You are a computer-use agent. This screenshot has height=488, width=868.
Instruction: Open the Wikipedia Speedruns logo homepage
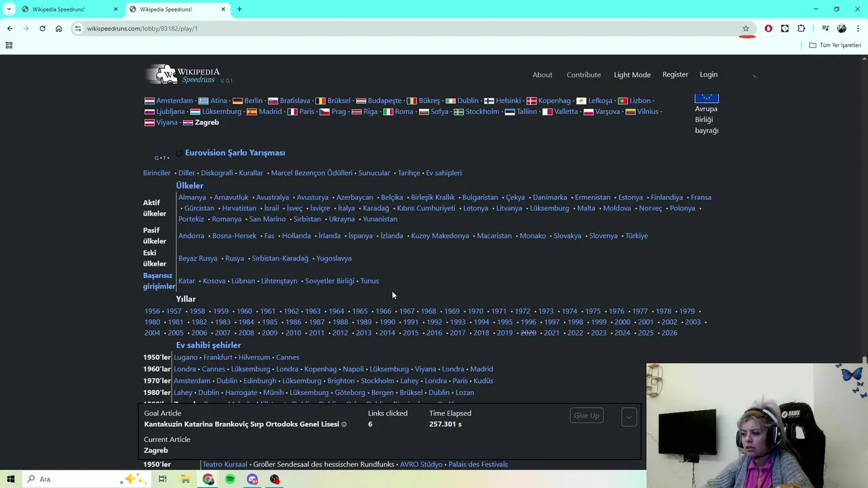(x=183, y=74)
